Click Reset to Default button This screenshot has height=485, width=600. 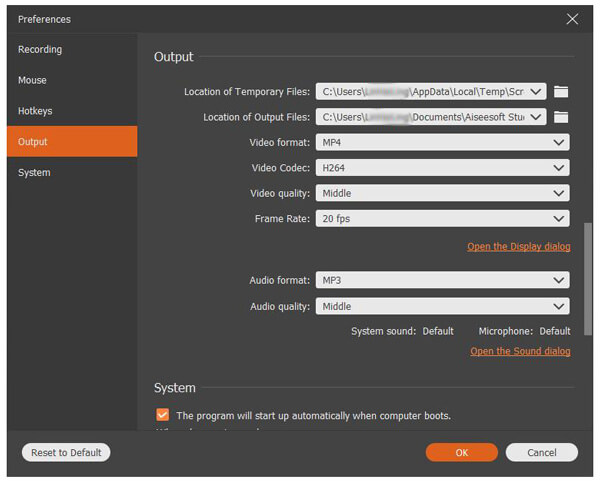click(66, 452)
